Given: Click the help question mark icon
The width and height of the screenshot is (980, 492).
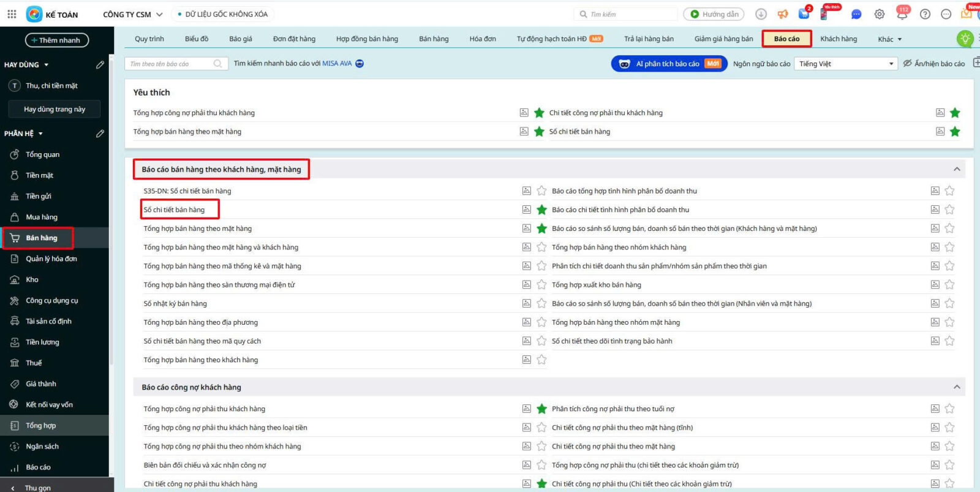Looking at the screenshot, I should tap(925, 14).
